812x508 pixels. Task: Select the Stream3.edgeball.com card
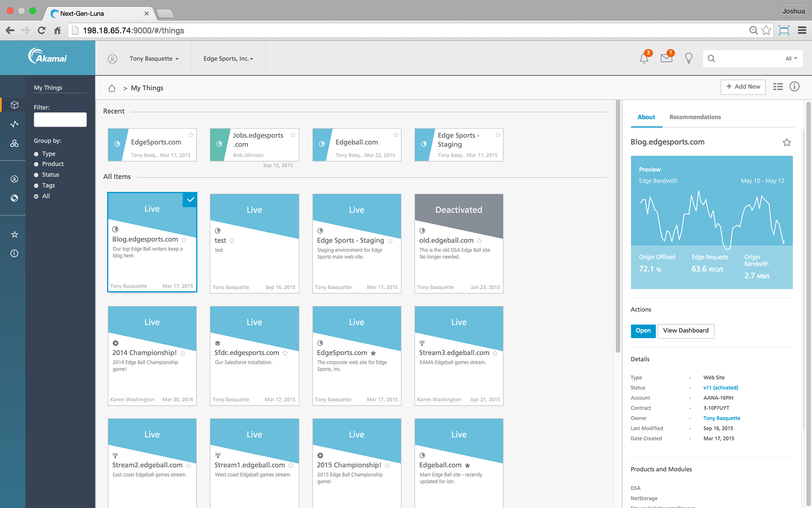(x=459, y=356)
